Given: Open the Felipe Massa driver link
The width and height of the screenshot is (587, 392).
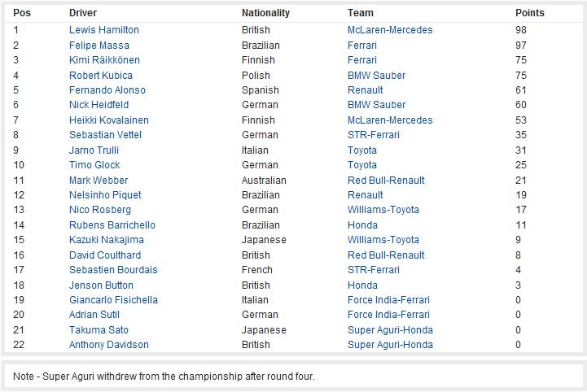Looking at the screenshot, I should point(99,46).
